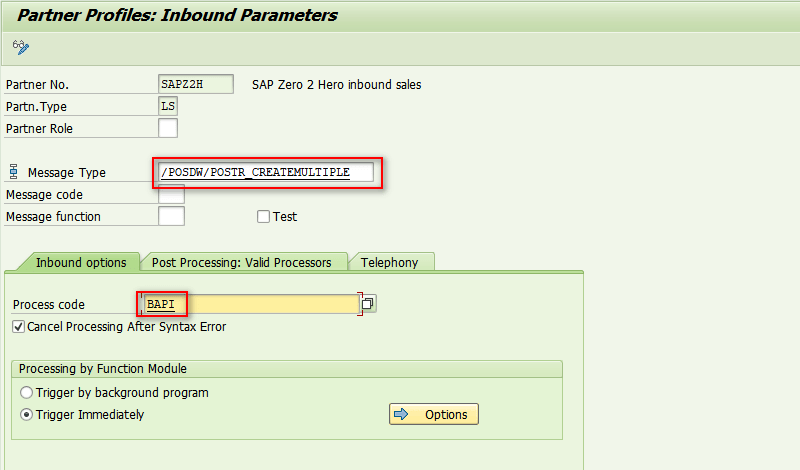Click the empty Partner Role field
The image size is (800, 470).
click(x=168, y=128)
